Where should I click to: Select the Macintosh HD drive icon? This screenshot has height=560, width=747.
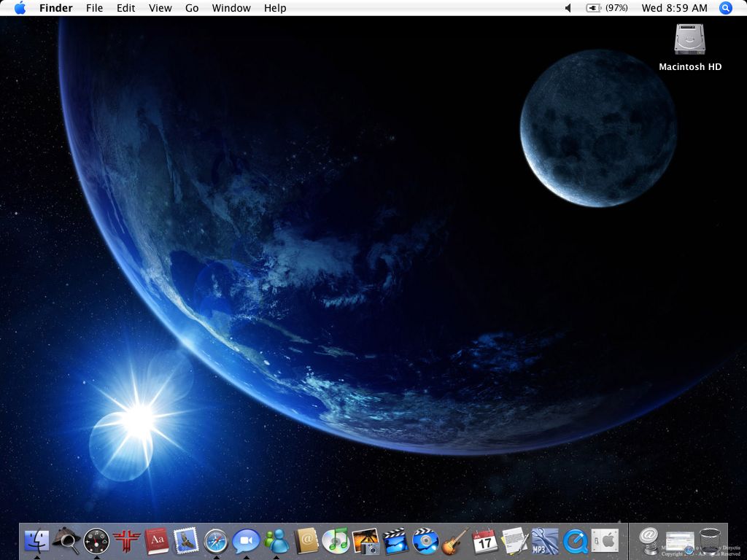pyautogui.click(x=690, y=40)
